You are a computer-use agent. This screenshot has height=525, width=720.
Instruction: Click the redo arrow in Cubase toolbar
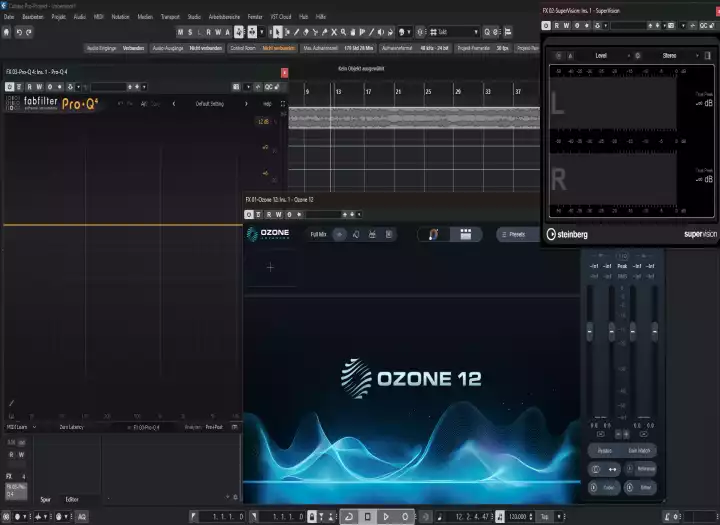(x=28, y=32)
